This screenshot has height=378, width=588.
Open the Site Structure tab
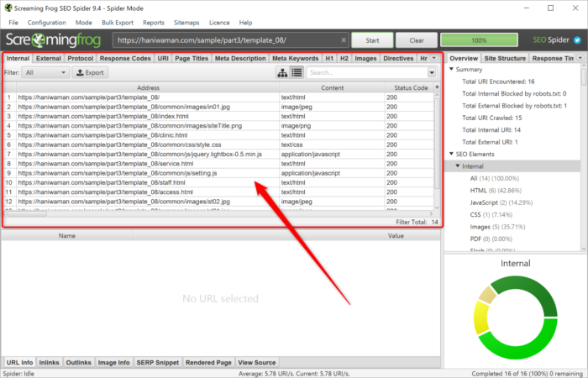[x=507, y=59]
